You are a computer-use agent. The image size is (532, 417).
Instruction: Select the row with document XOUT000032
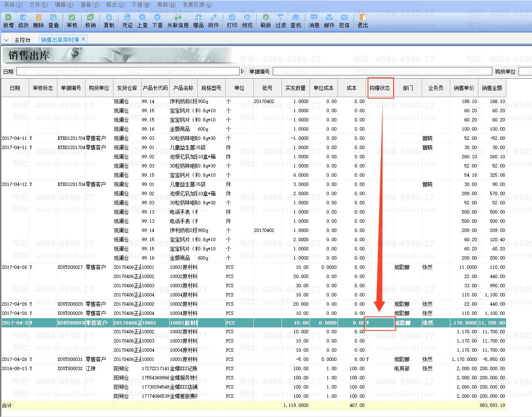coord(70,368)
